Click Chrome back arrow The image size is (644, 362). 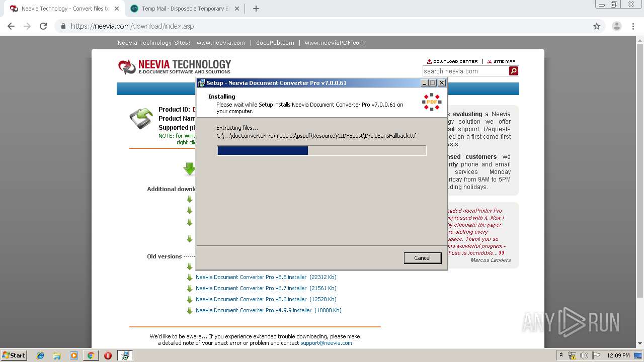(x=11, y=26)
